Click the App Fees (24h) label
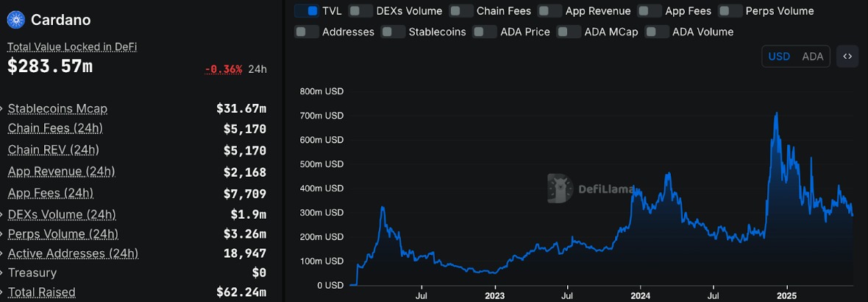Viewport: 868px width, 302px height. (50, 194)
